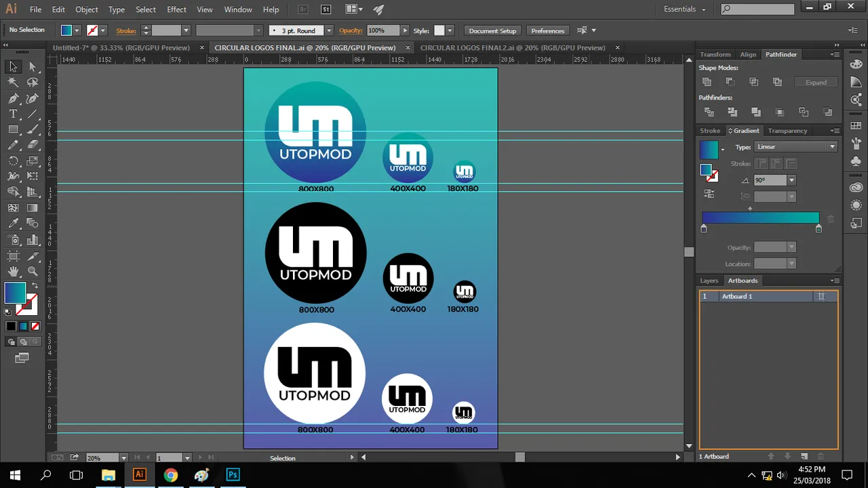Open the Essentials workspace switcher
The width and height of the screenshot is (868, 488).
tap(685, 9)
